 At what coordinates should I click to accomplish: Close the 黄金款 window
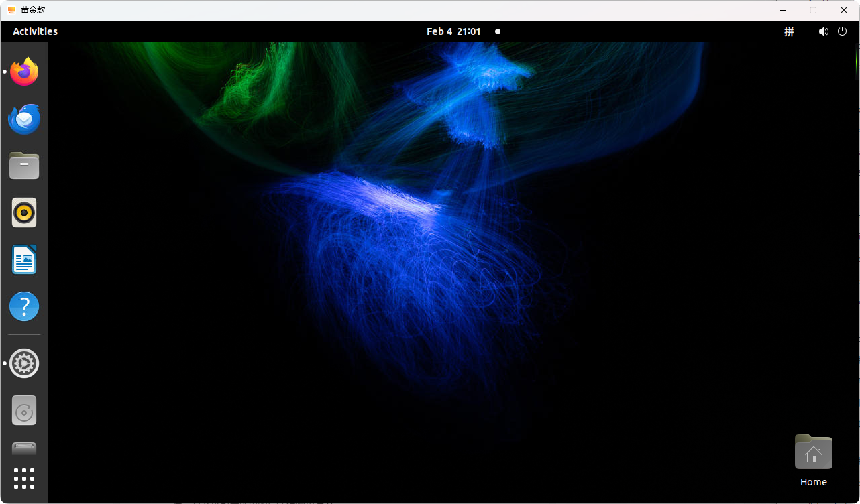coord(844,10)
